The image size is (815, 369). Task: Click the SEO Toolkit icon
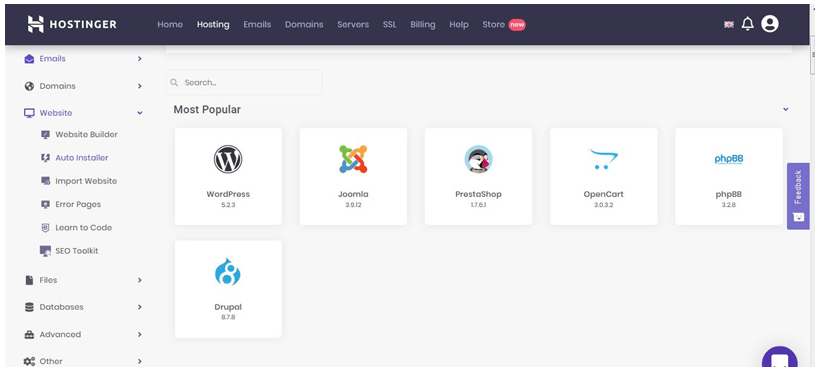(46, 251)
